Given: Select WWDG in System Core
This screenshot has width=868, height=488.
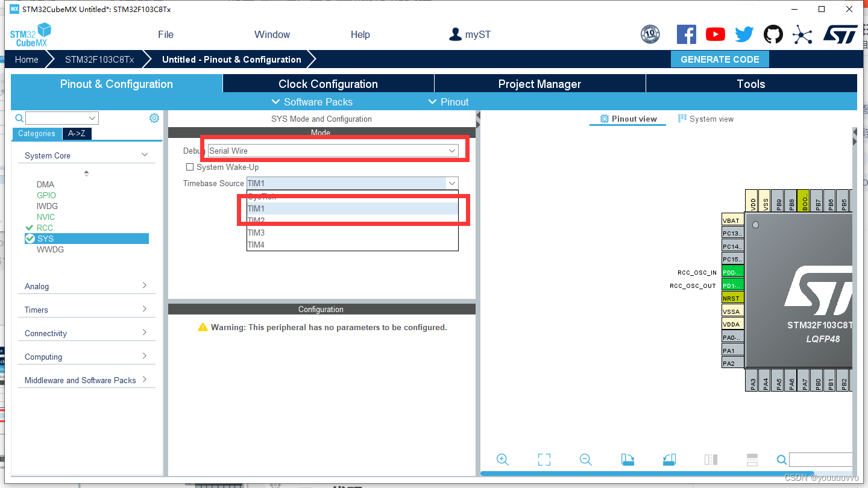Looking at the screenshot, I should (x=50, y=249).
